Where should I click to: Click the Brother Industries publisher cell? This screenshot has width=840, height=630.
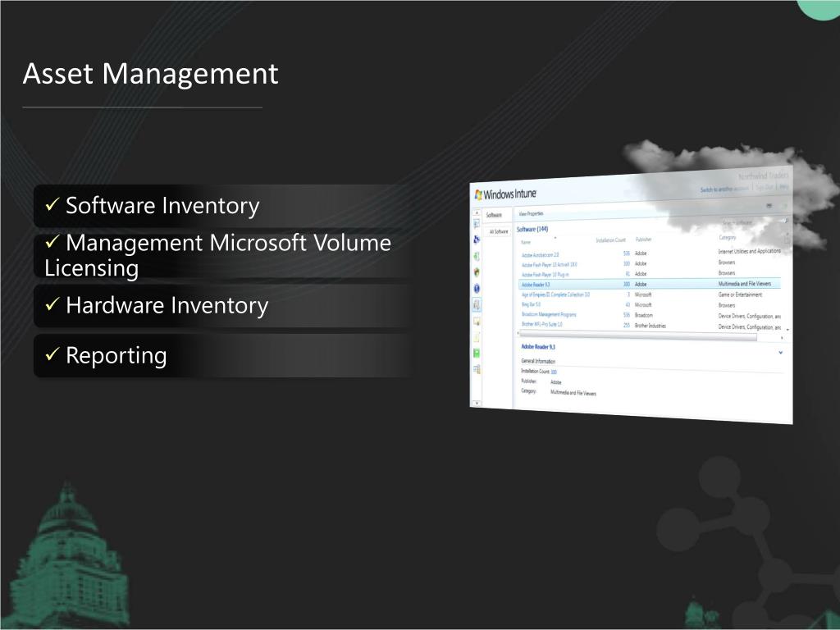pyautogui.click(x=651, y=326)
